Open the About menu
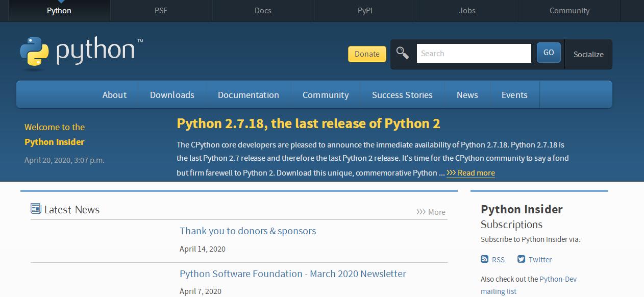 click(x=114, y=95)
